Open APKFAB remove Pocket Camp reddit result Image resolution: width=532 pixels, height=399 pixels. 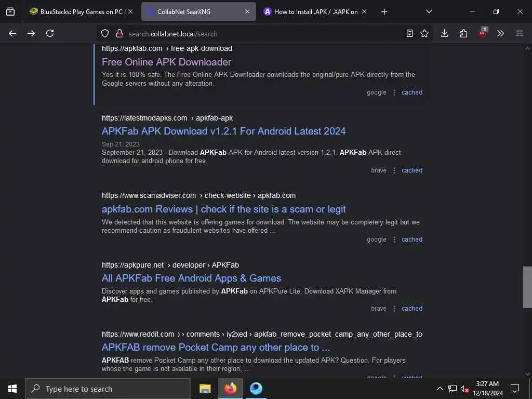tap(216, 348)
